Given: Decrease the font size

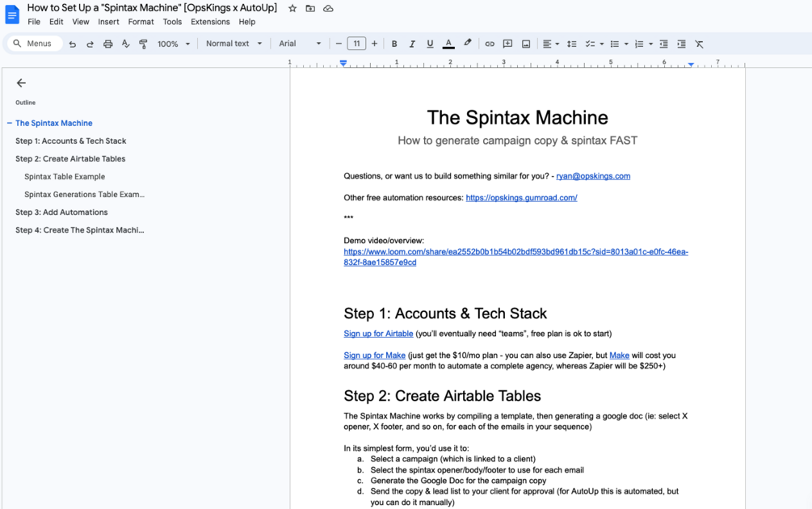Looking at the screenshot, I should pyautogui.click(x=339, y=44).
